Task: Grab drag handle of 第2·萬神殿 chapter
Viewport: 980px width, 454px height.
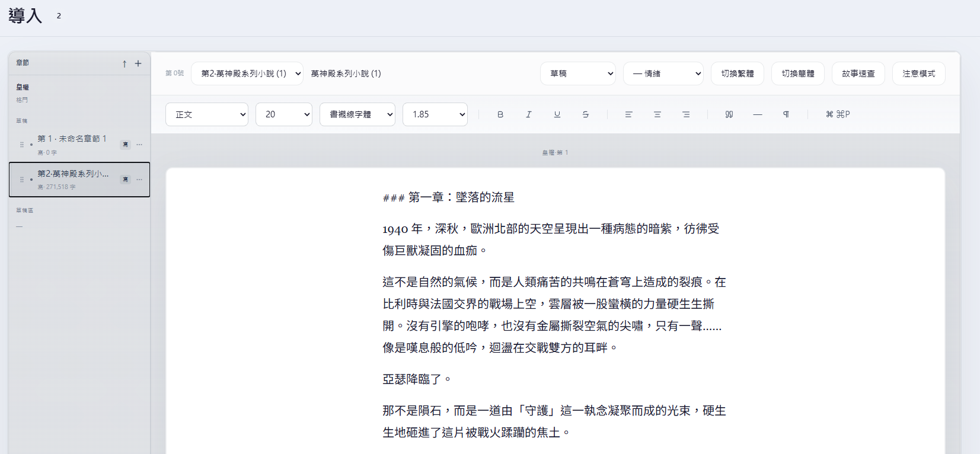Action: pyautogui.click(x=22, y=180)
